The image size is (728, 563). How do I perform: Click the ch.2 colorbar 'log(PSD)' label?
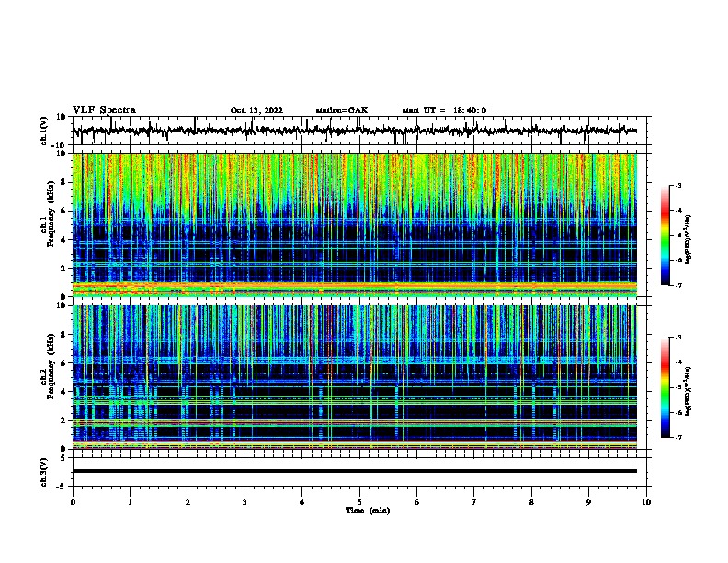click(x=688, y=391)
